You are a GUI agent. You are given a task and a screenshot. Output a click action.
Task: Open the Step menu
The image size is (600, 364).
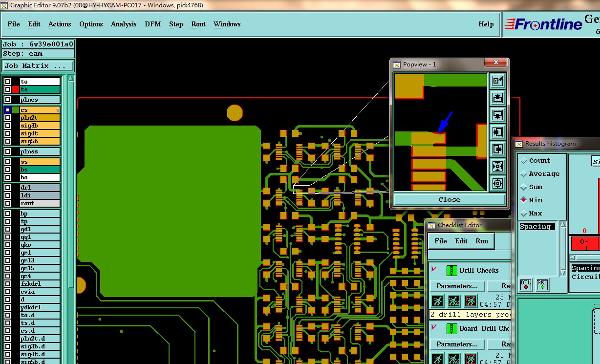click(x=176, y=24)
